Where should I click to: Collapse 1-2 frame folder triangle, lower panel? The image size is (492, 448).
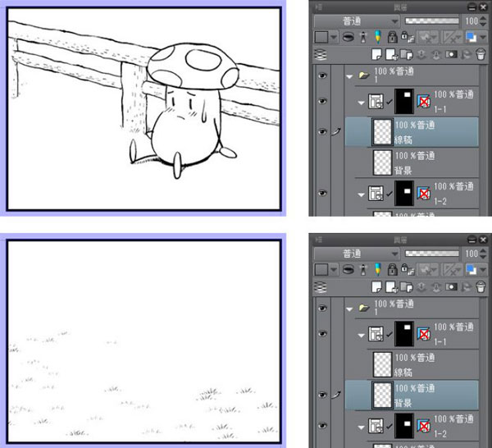[x=361, y=427]
